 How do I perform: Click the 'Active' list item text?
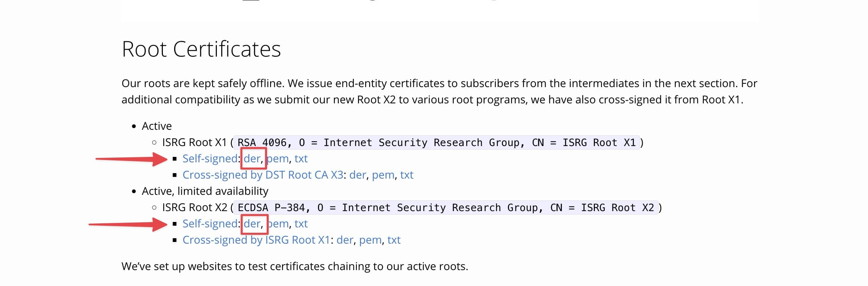click(157, 126)
